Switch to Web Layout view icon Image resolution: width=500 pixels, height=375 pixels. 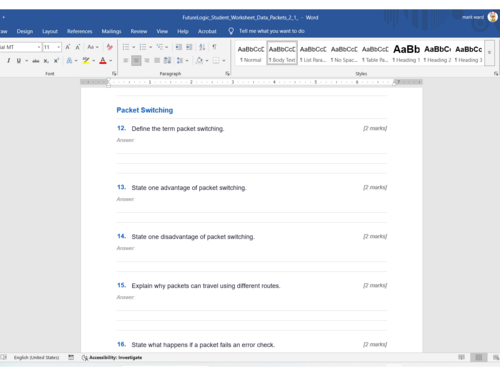(x=496, y=357)
